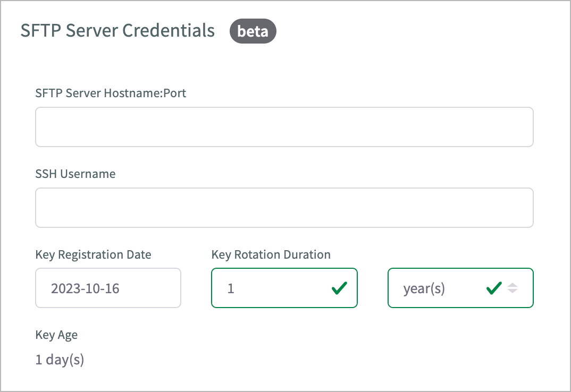Click the Key Age label
This screenshot has width=571, height=392.
pos(56,335)
